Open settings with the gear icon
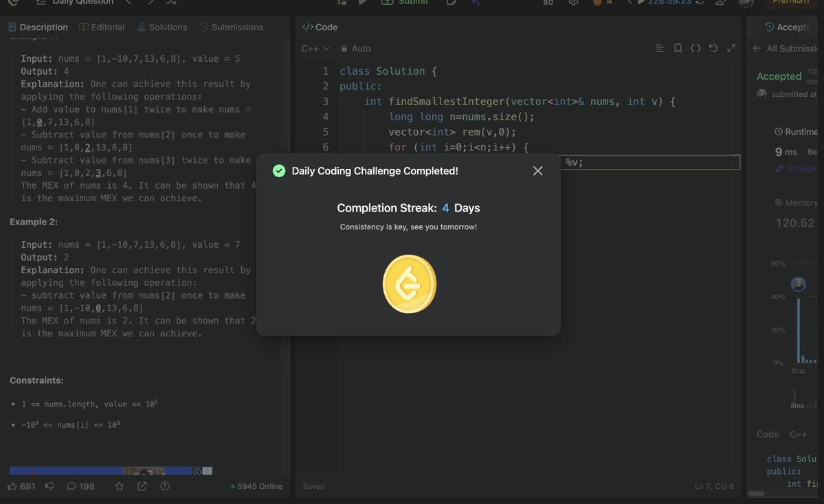Screen dimensions: 824x504 click(573, 3)
